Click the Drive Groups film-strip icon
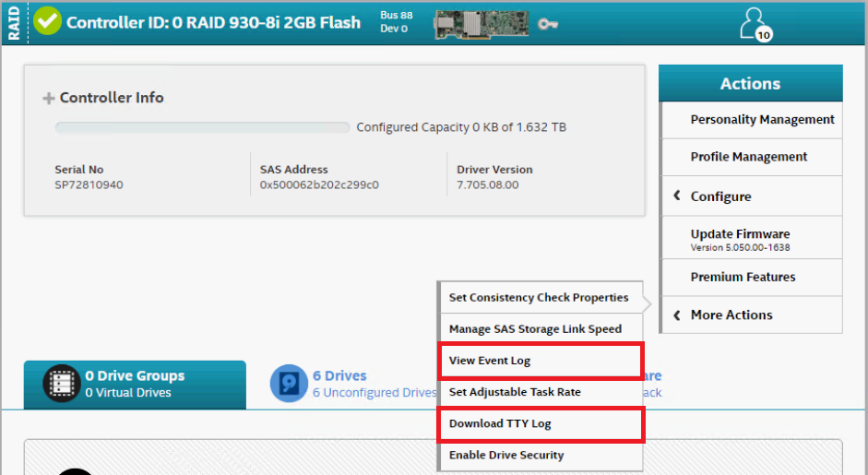Screen dimensions: 868x475 pos(62,383)
